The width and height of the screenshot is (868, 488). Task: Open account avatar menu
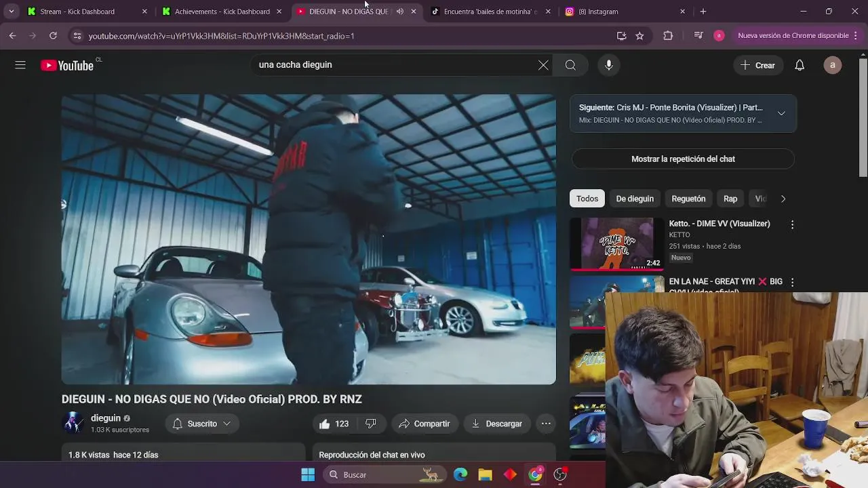[833, 65]
